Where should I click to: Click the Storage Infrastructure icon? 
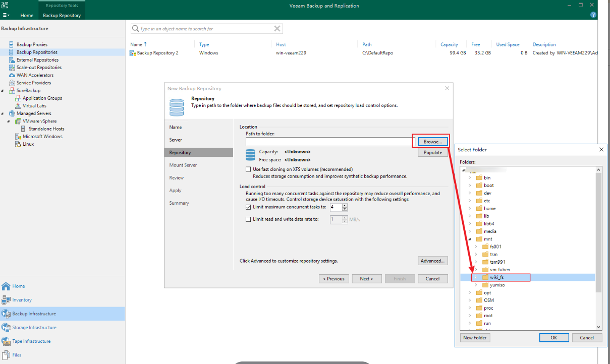(x=6, y=328)
